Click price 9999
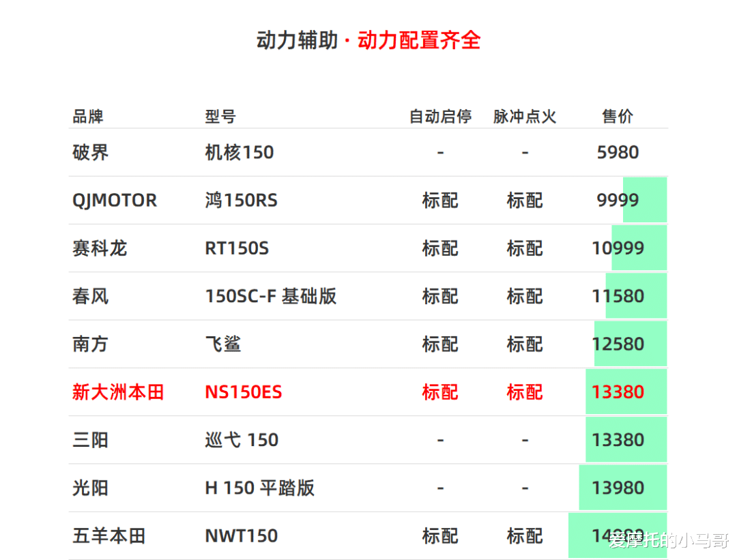This screenshot has width=737, height=560. pos(618,200)
